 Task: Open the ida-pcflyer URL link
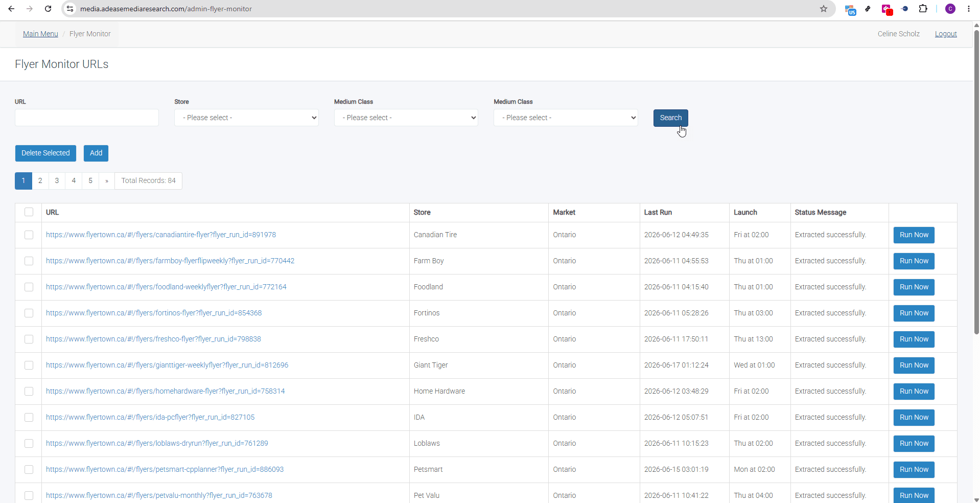150,417
